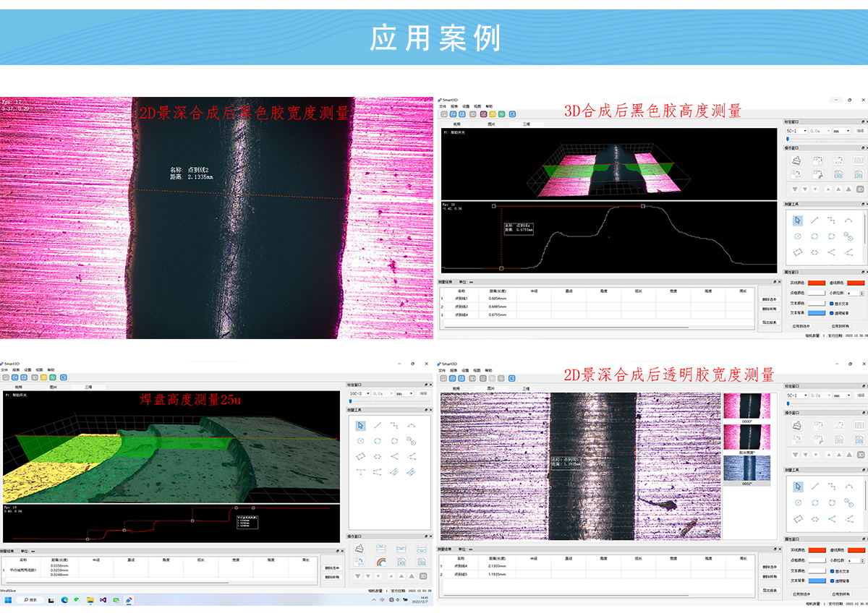The height and width of the screenshot is (616, 868).
Task: Open 5C-1 dropdown in black-glue height window
Action: [x=796, y=131]
